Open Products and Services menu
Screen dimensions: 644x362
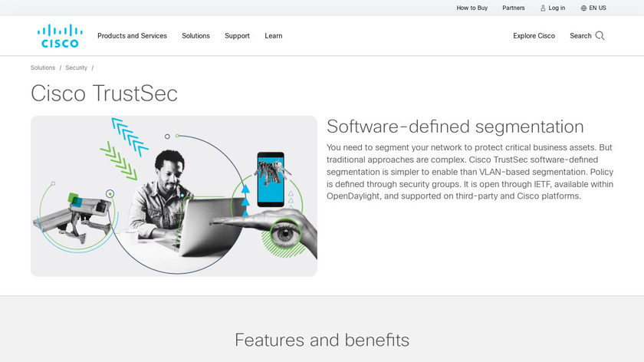pyautogui.click(x=132, y=36)
